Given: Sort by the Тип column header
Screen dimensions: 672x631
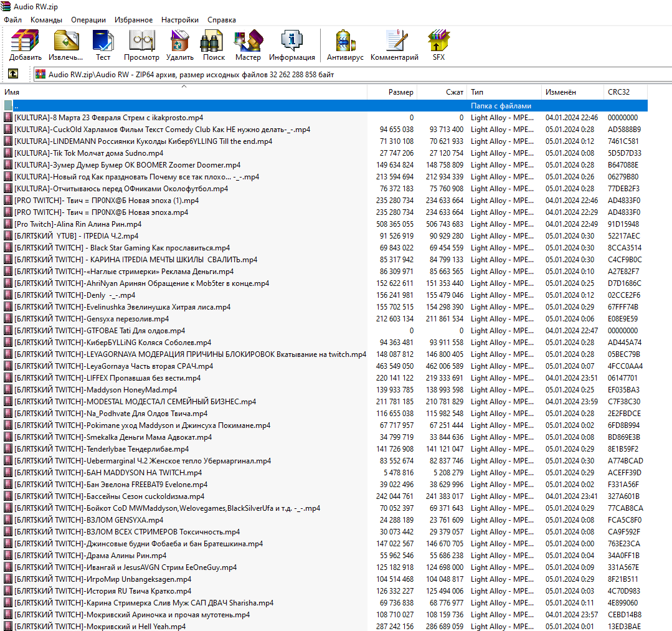Looking at the screenshot, I should point(504,92).
